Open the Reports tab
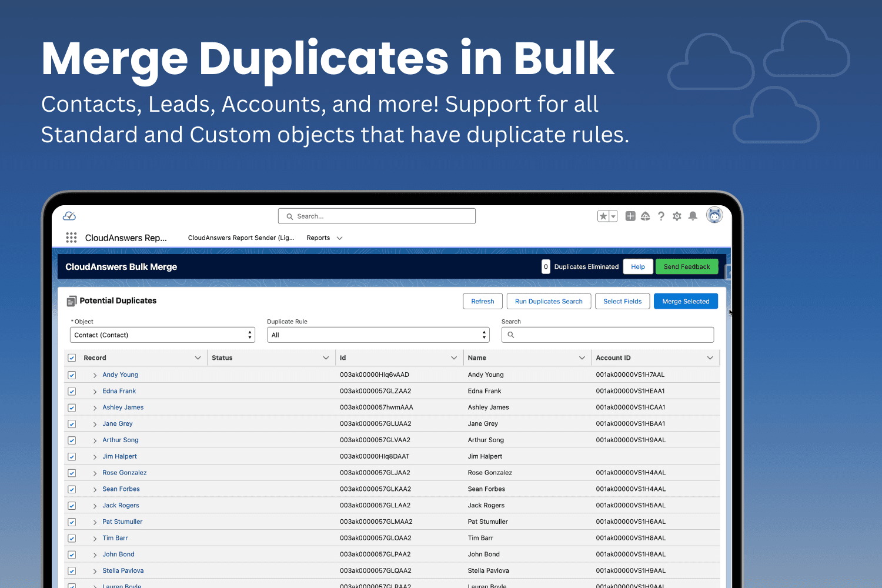 click(x=318, y=238)
